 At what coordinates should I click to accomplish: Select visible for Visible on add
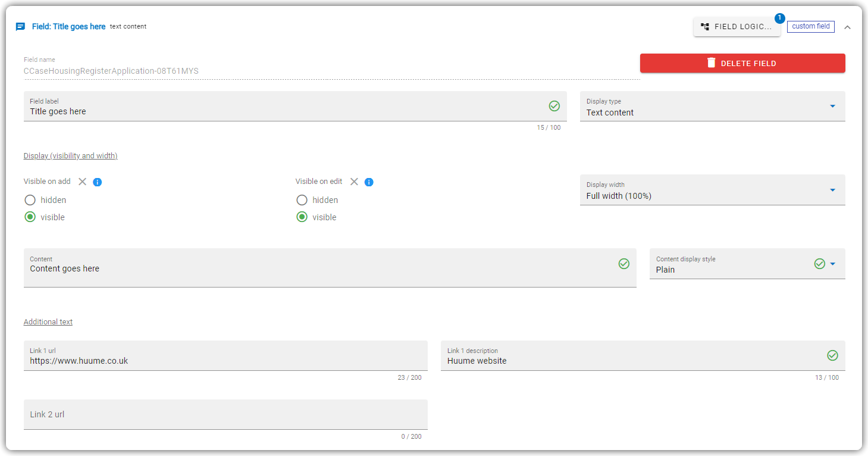point(30,217)
